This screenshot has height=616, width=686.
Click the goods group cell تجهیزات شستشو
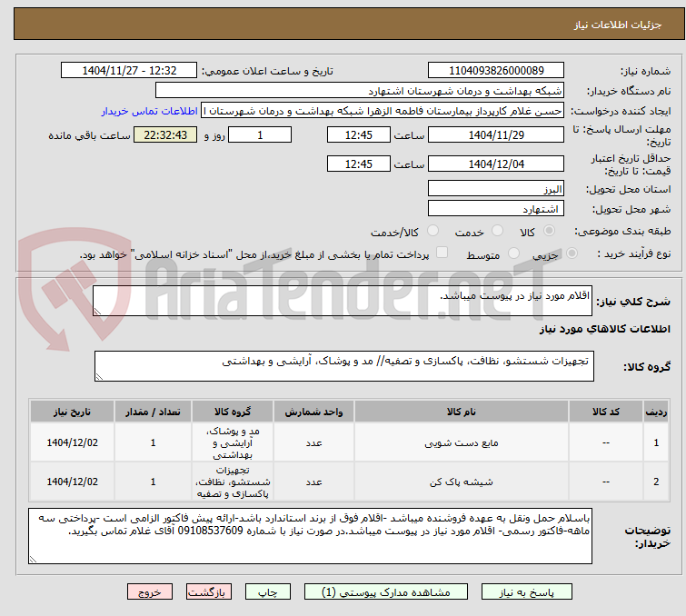[x=233, y=482]
